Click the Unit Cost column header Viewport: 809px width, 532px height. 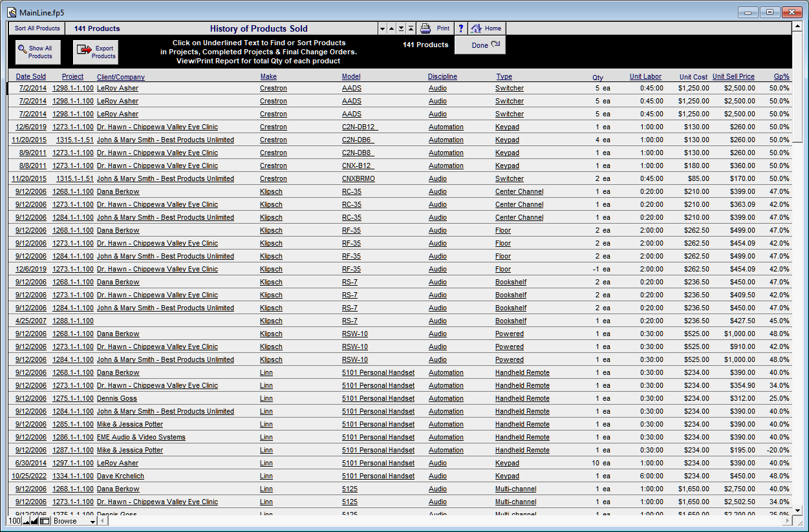pos(693,77)
